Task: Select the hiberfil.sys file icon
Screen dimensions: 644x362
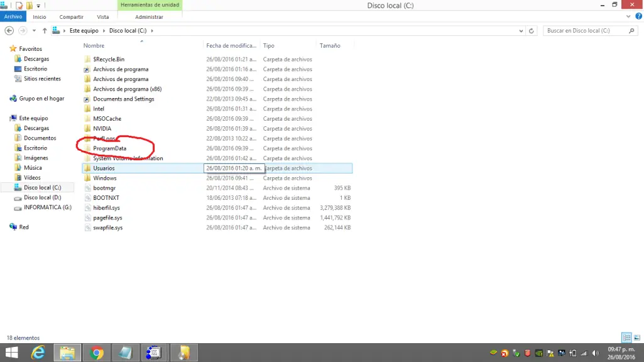Action: point(87,207)
